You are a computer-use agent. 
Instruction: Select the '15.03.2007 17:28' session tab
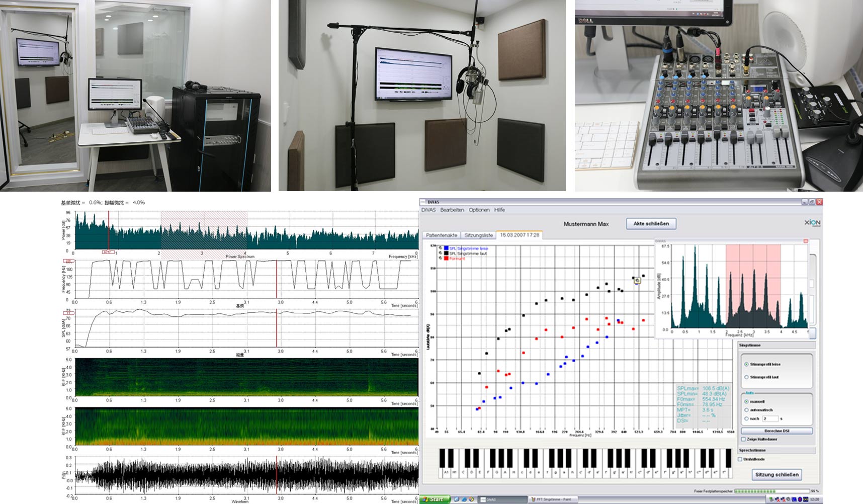point(520,235)
